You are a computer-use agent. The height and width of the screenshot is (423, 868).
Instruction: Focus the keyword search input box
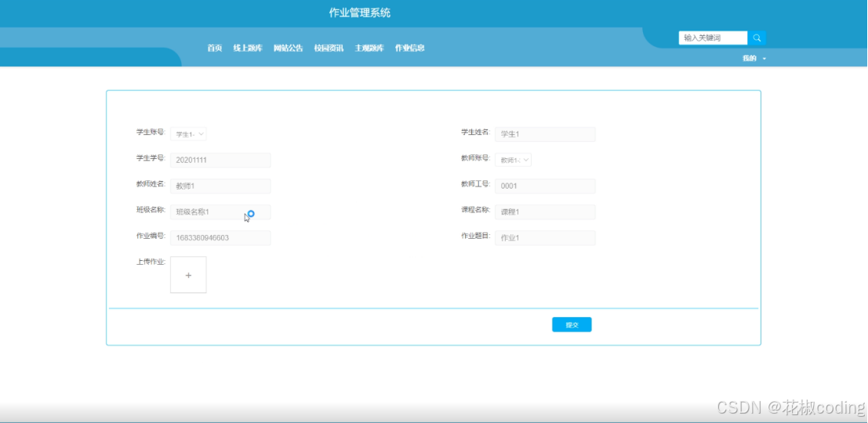point(713,38)
